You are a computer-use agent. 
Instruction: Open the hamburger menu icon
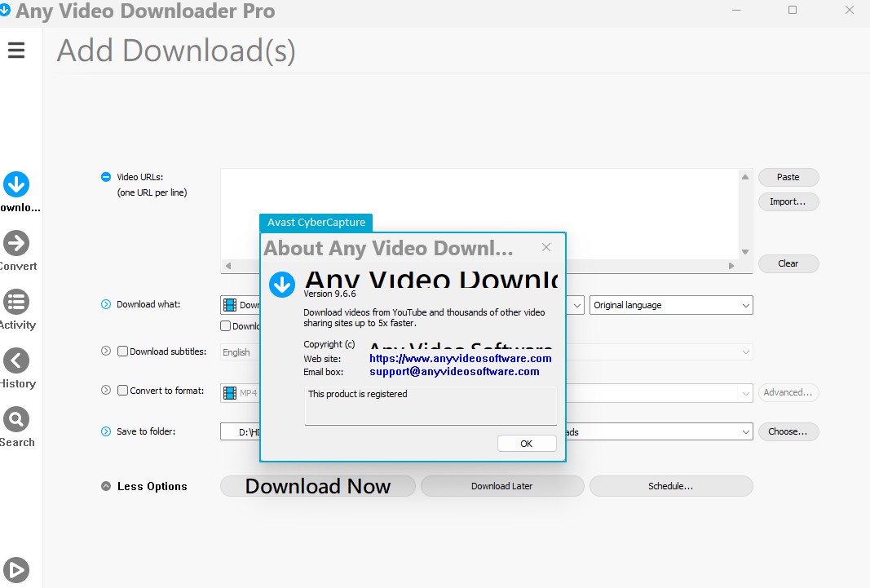click(x=16, y=51)
